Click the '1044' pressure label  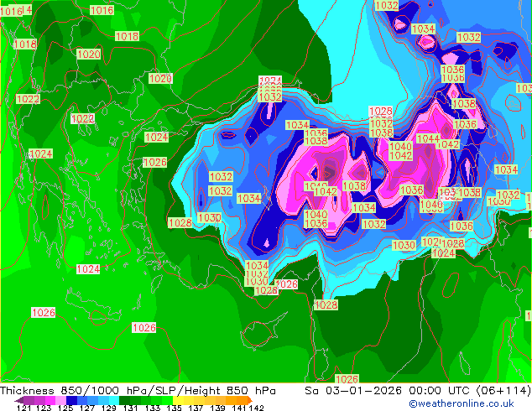pos(428,138)
